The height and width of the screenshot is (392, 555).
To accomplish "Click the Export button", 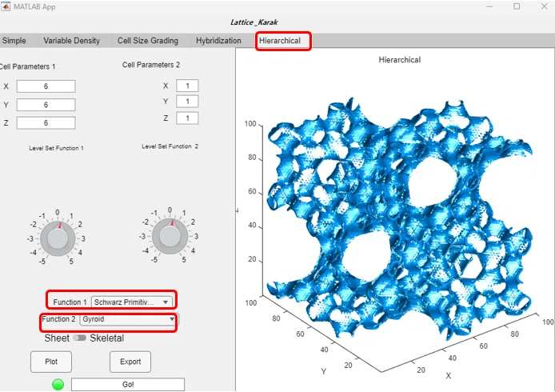I will coord(130,362).
